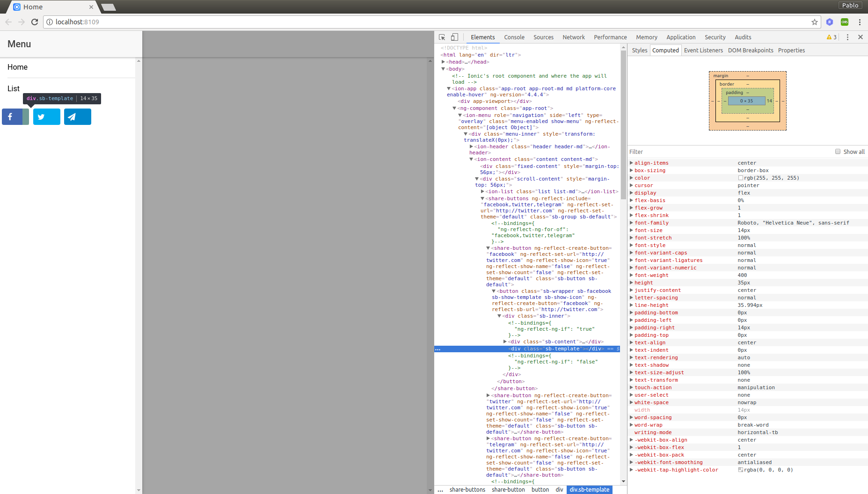Image resolution: width=868 pixels, height=494 pixels.
Task: Open DevTools customize menu dots
Action: tap(847, 37)
